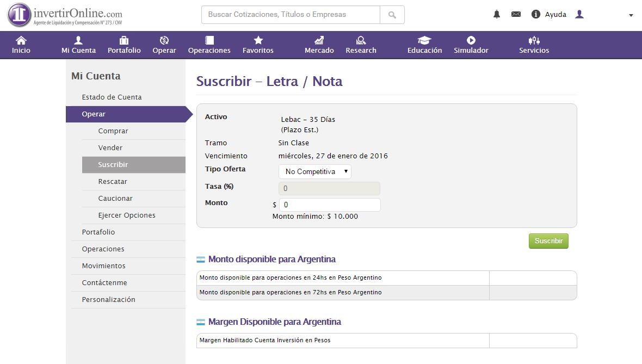
Task: Click the user profile icon
Action: click(579, 14)
